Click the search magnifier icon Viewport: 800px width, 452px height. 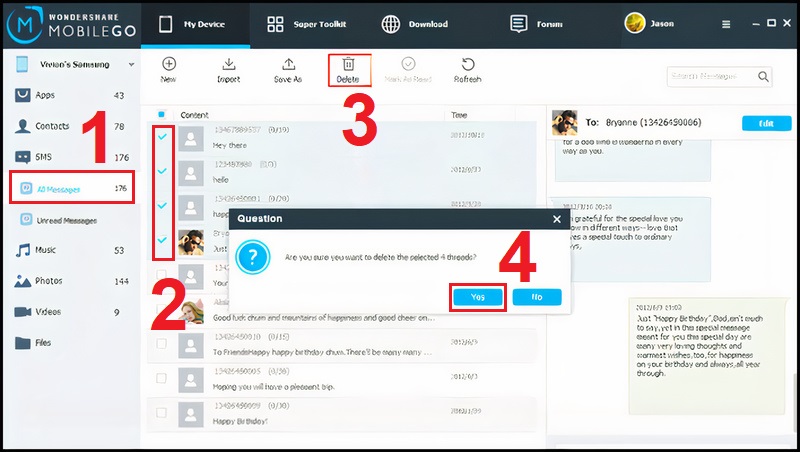tap(763, 77)
